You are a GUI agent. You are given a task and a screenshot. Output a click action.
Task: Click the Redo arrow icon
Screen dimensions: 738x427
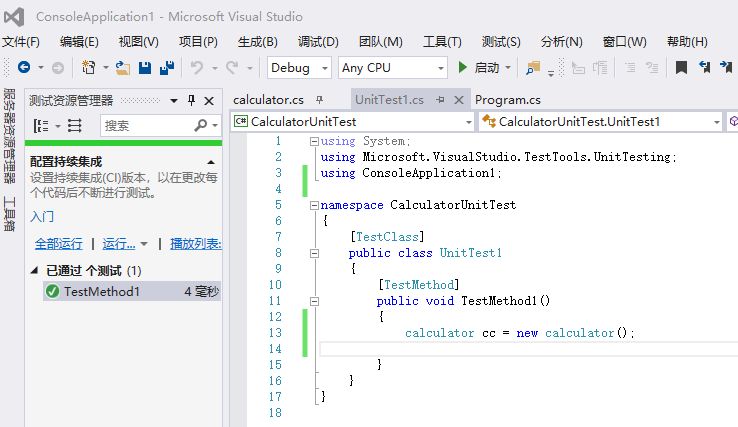point(232,68)
